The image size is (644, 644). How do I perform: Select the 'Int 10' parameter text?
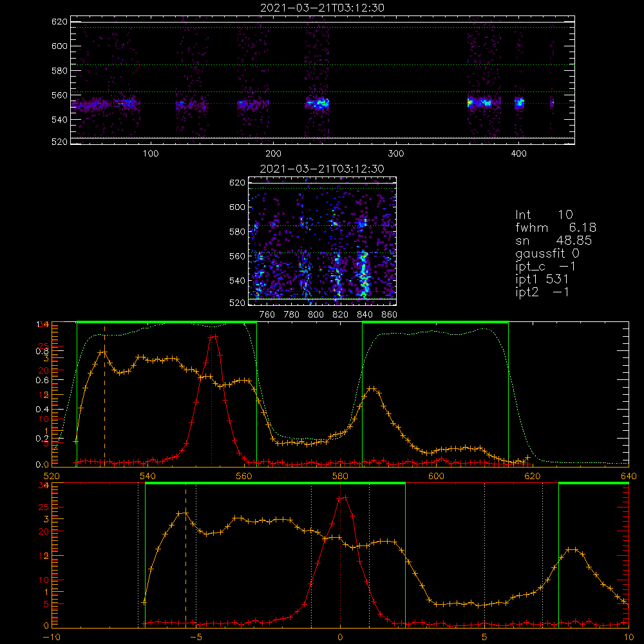(x=544, y=214)
